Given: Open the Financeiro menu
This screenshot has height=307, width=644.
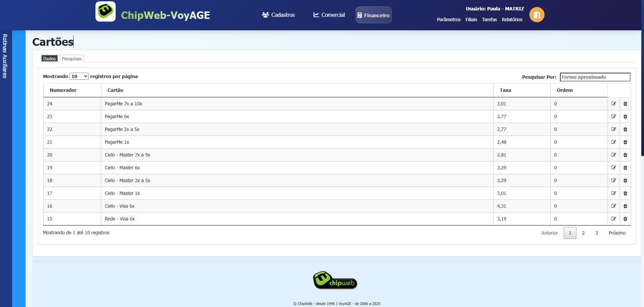Looking at the screenshot, I should click(x=373, y=15).
